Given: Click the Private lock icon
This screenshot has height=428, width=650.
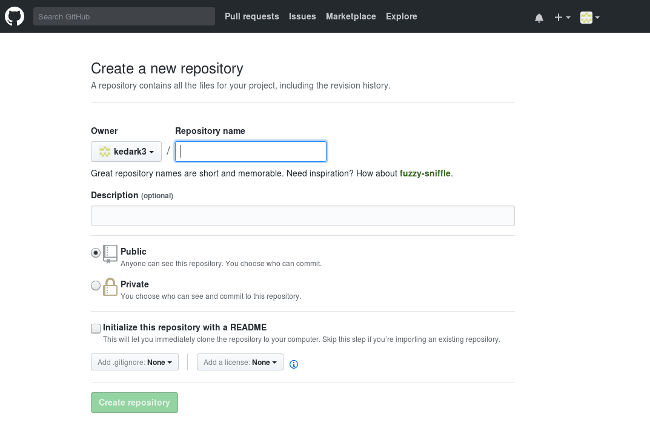Looking at the screenshot, I should click(x=110, y=286).
